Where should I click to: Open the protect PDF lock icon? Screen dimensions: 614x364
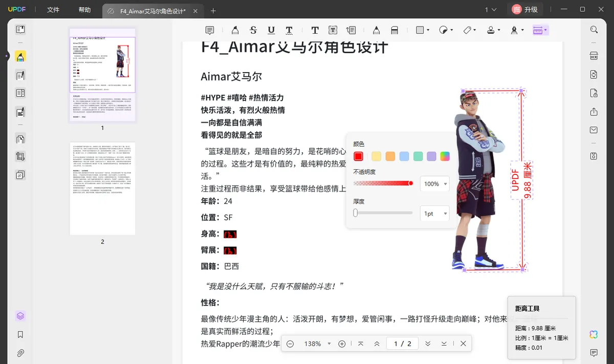tap(594, 93)
